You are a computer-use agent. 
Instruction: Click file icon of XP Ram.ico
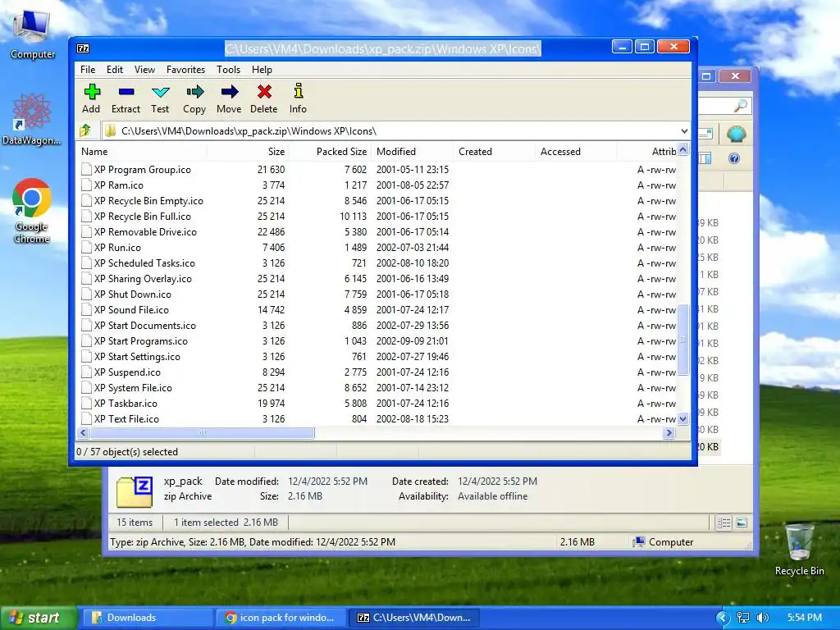tap(86, 185)
